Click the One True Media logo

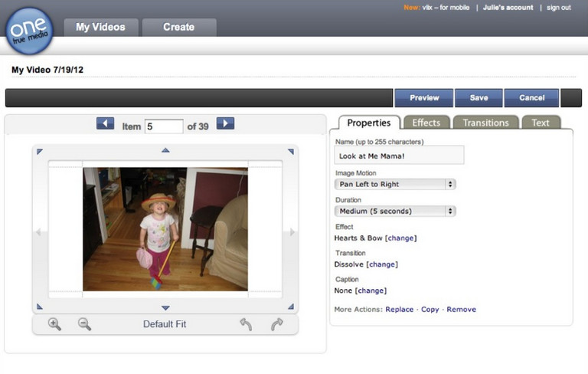29,29
